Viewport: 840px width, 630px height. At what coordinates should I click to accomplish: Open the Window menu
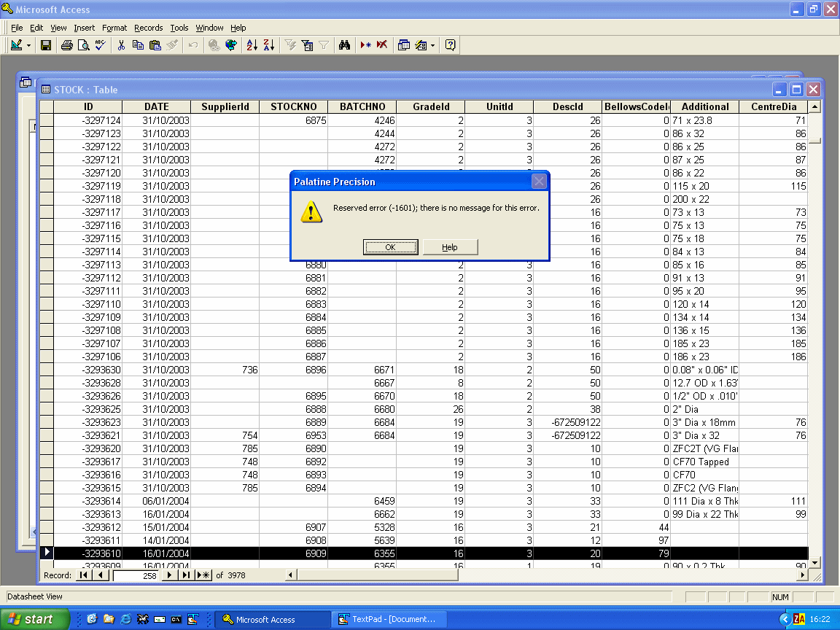(209, 28)
